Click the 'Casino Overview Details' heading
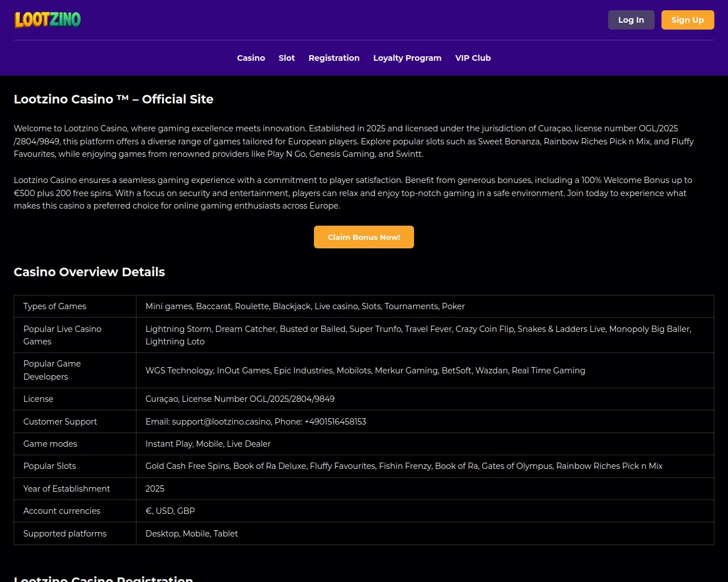This screenshot has width=728, height=582. pyautogui.click(x=89, y=272)
